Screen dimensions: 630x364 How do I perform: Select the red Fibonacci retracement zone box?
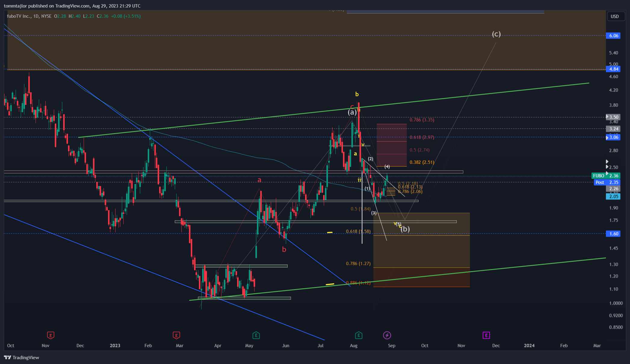[391, 145]
